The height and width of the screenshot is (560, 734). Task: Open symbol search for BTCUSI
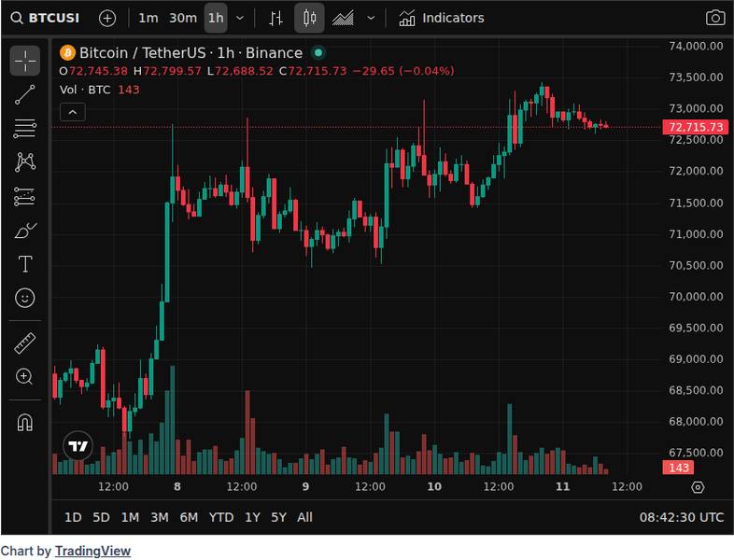point(46,19)
